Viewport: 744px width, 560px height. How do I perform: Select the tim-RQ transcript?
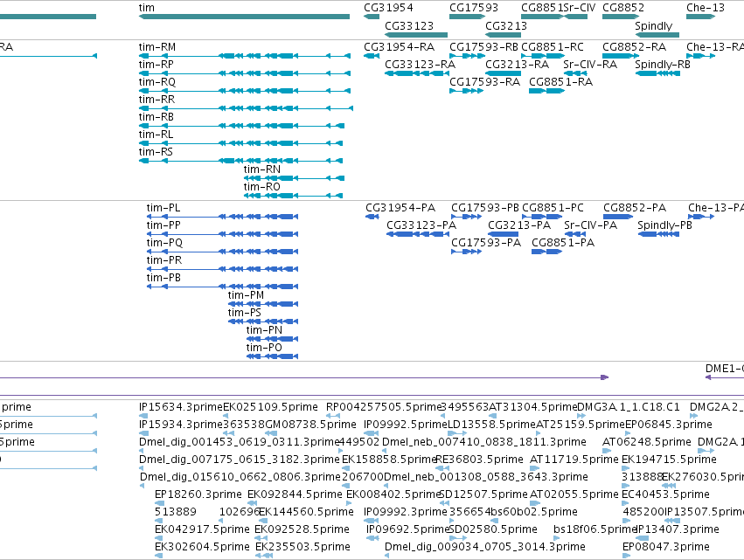pos(245,91)
